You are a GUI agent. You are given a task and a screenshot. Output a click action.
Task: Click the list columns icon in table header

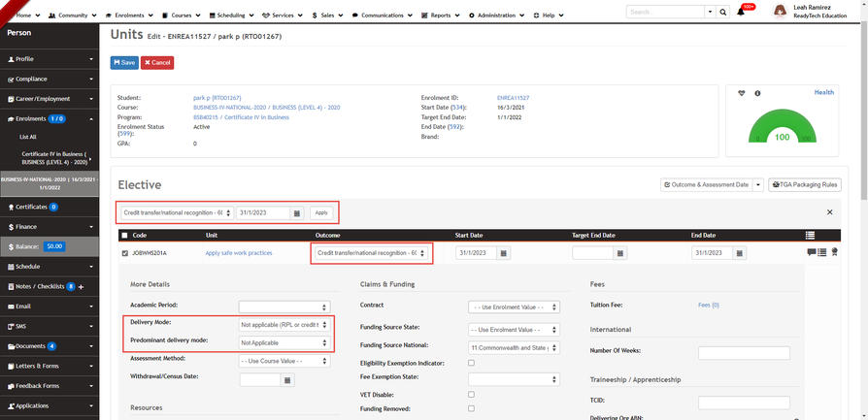pos(811,235)
